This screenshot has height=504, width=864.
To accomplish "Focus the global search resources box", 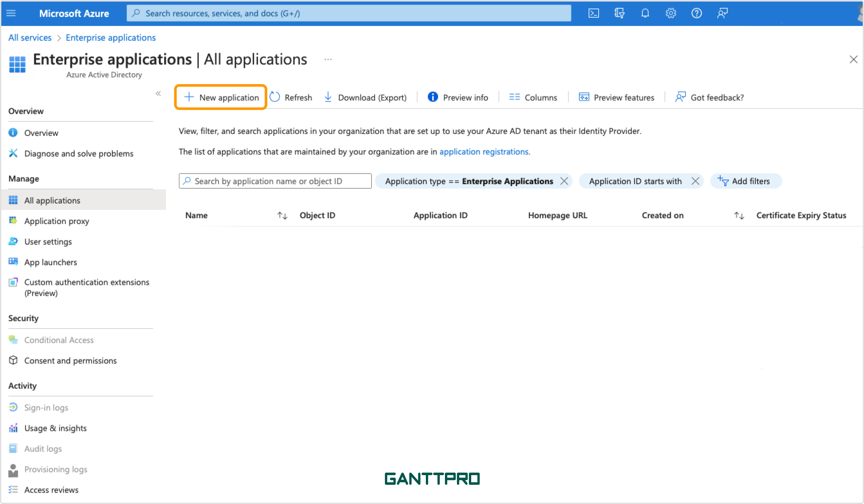I will 349,13.
